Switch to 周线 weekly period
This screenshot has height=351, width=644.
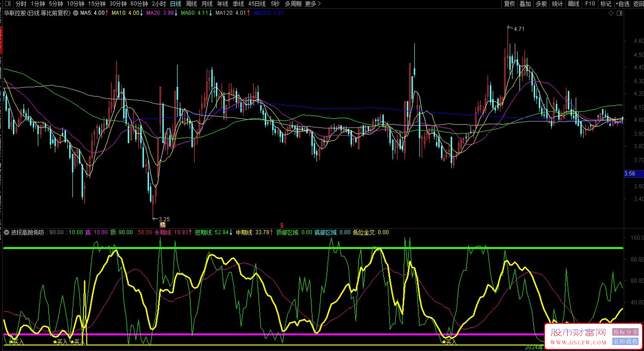point(191,4)
